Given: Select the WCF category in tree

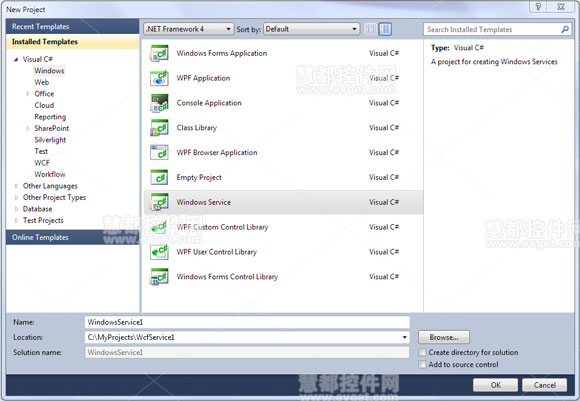Looking at the screenshot, I should [42, 163].
